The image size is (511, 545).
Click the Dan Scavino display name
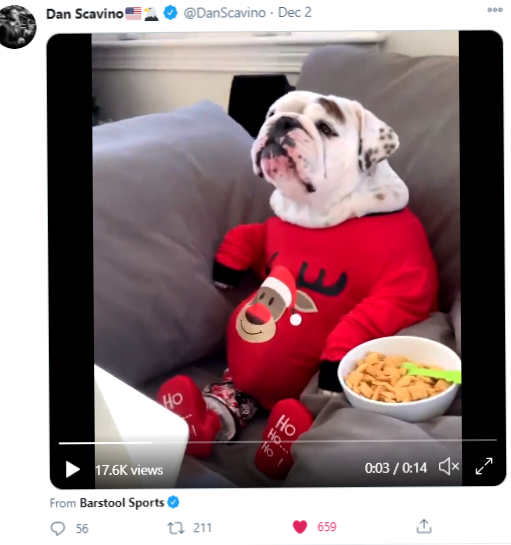pyautogui.click(x=85, y=14)
